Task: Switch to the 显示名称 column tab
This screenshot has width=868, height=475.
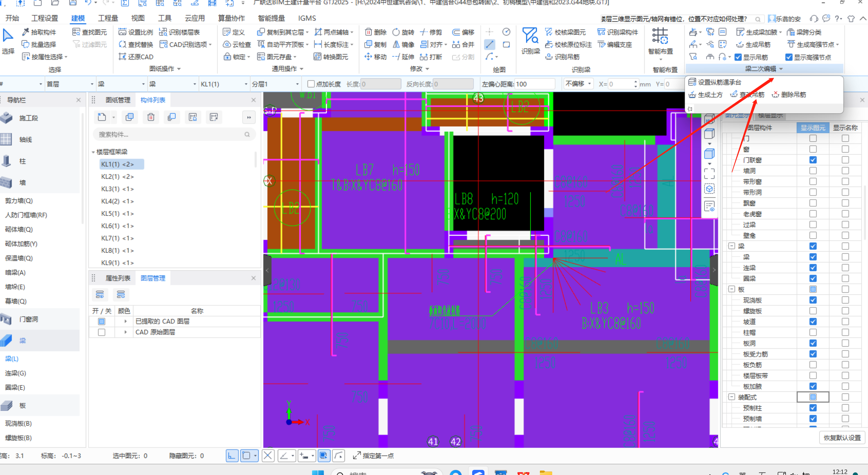Action: (845, 128)
